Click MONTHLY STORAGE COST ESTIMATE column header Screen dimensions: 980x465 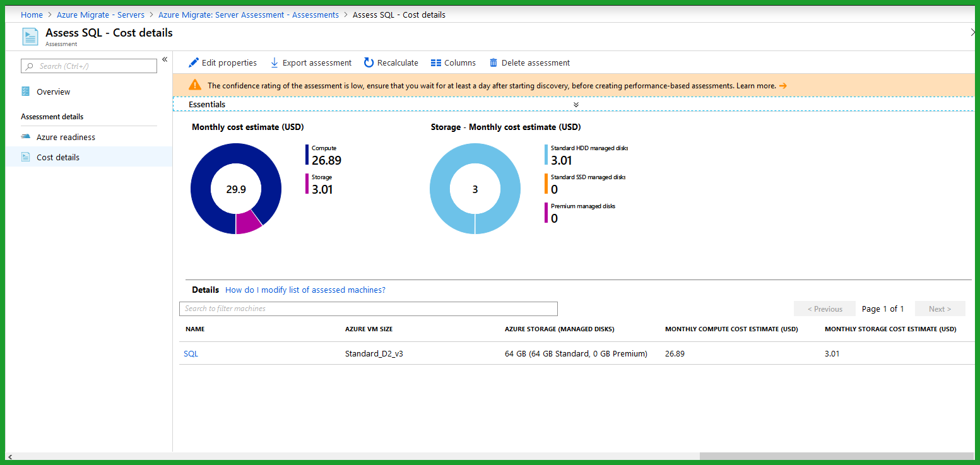(x=890, y=329)
